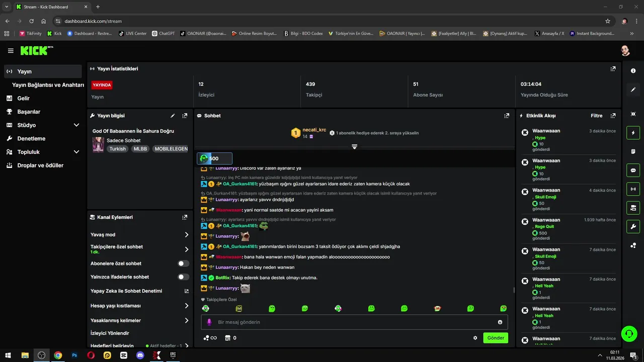Open Yavaş mod options
644x362 pixels.
[139, 235]
